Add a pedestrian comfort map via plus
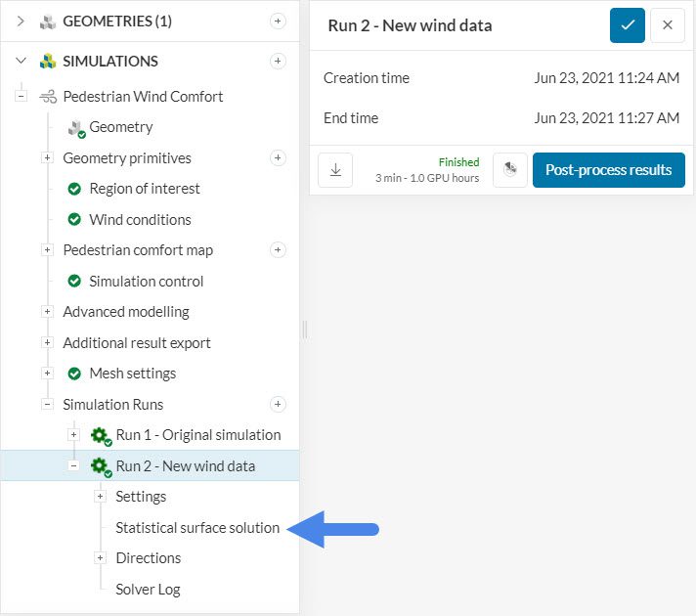Image resolution: width=696 pixels, height=616 pixels. coord(278,250)
